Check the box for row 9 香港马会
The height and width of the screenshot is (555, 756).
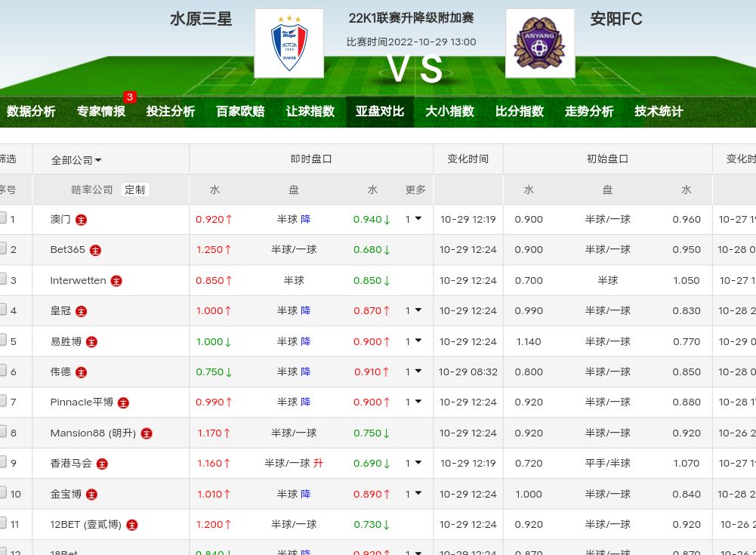[x=3, y=462]
